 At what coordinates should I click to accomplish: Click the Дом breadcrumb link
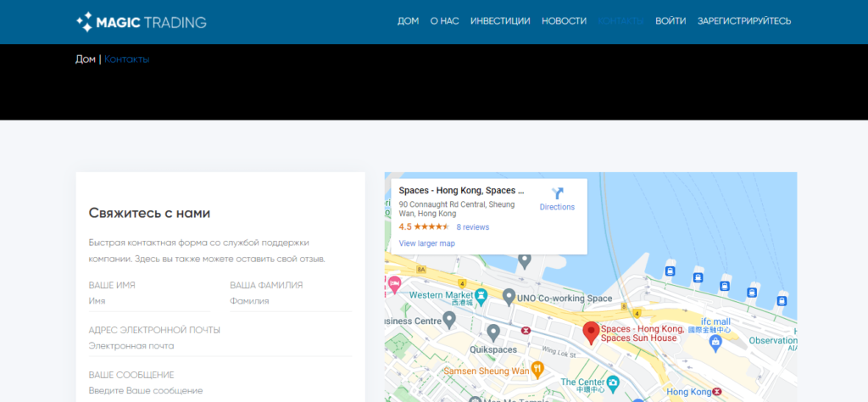(86, 59)
